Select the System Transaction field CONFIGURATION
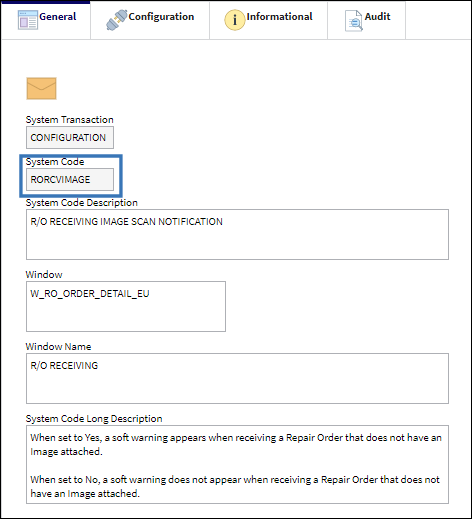Image resolution: width=472 pixels, height=519 pixels. pyautogui.click(x=70, y=137)
